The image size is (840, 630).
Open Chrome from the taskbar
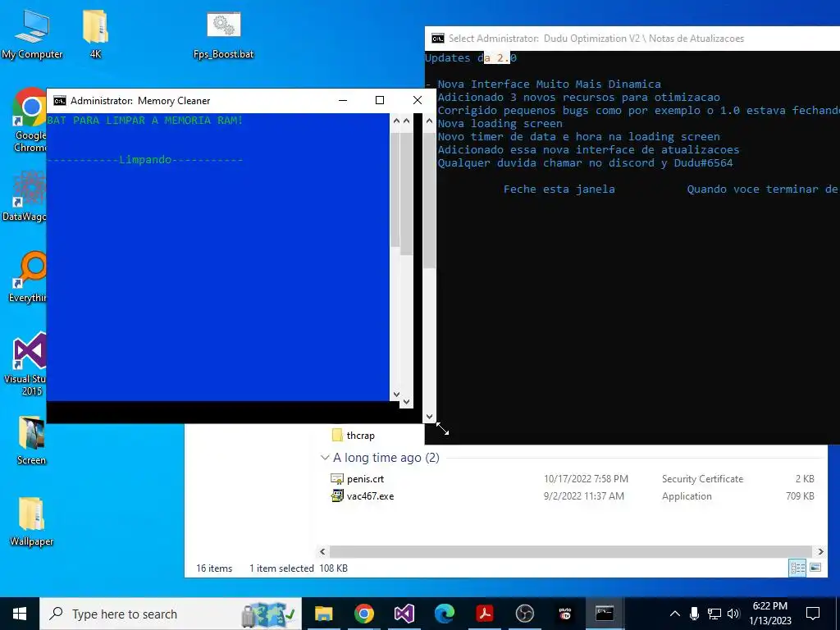[x=363, y=614]
